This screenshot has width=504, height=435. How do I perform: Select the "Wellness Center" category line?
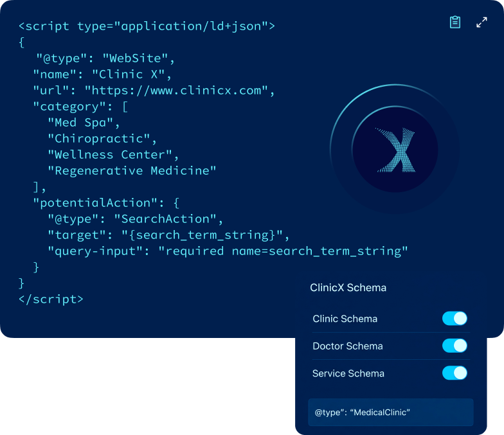(x=113, y=155)
